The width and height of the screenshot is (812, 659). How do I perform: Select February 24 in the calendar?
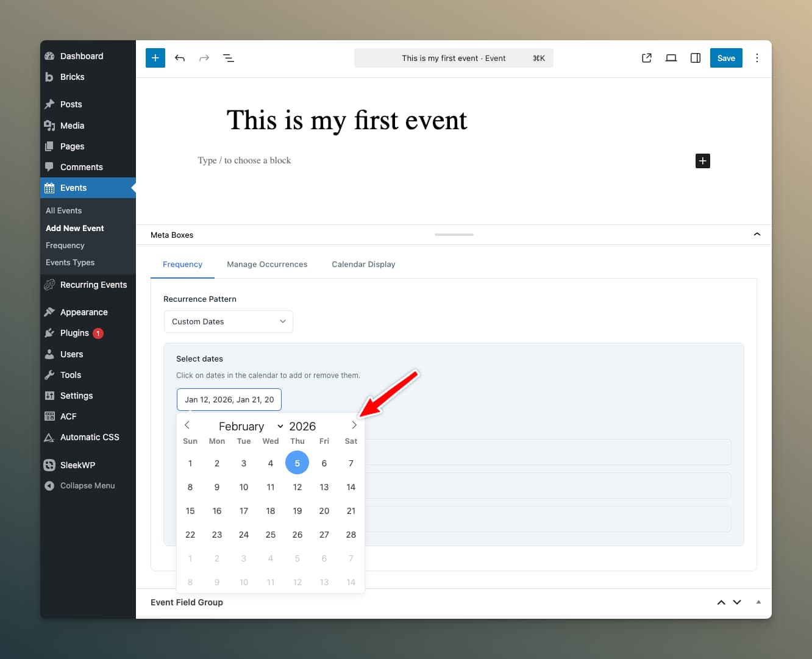(x=244, y=535)
